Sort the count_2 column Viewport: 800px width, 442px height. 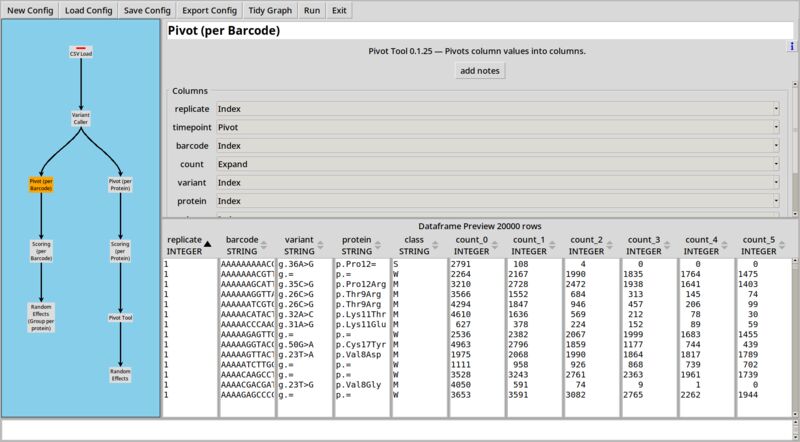pos(609,245)
